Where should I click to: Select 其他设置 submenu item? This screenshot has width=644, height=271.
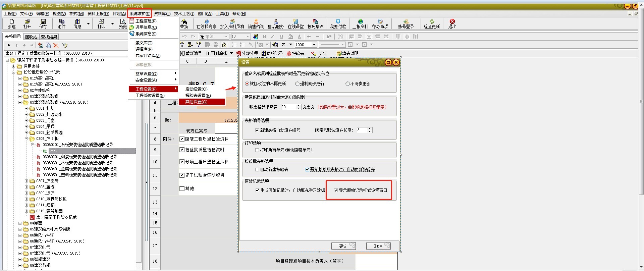(x=197, y=102)
